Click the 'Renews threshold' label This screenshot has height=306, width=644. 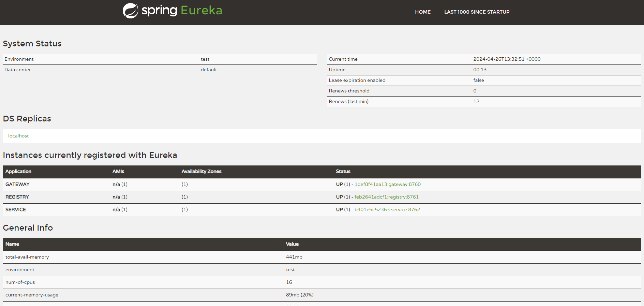point(349,91)
